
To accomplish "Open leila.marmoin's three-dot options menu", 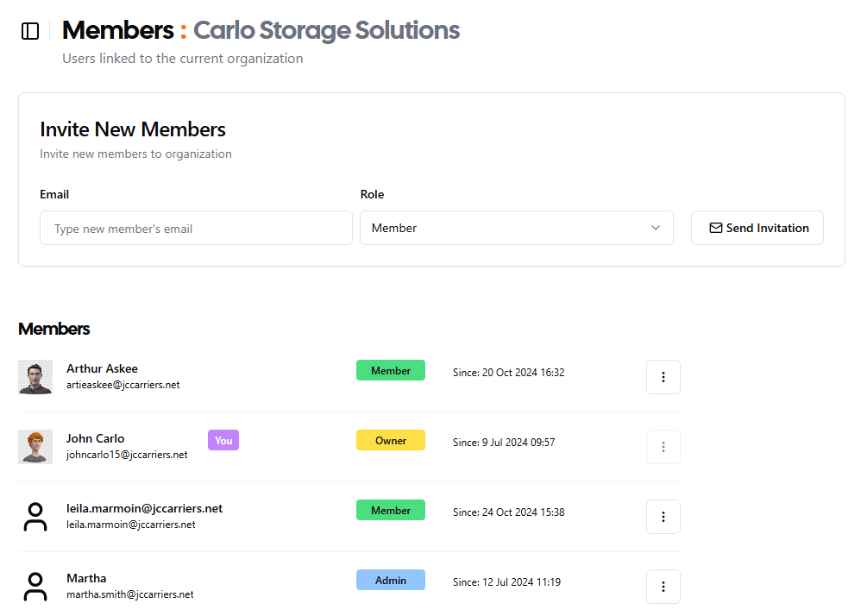I will [x=663, y=517].
